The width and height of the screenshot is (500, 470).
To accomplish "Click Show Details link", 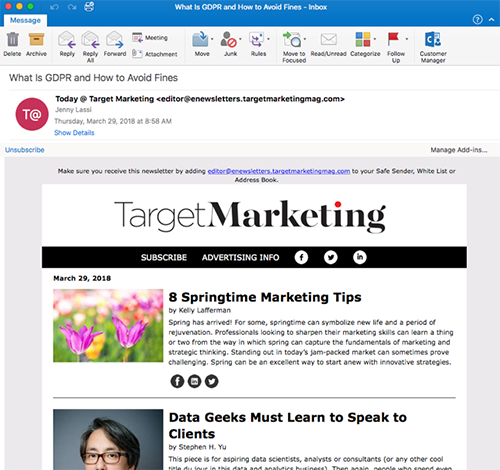I will 74,133.
